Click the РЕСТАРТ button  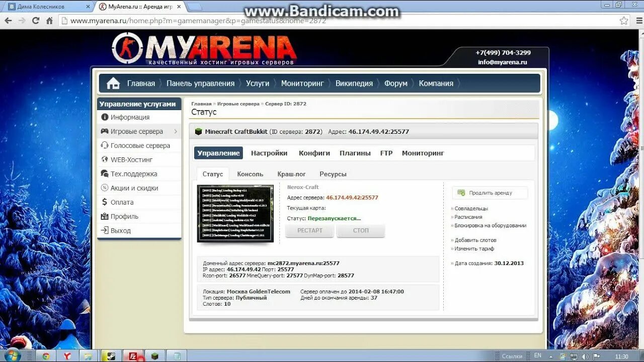pos(310,230)
